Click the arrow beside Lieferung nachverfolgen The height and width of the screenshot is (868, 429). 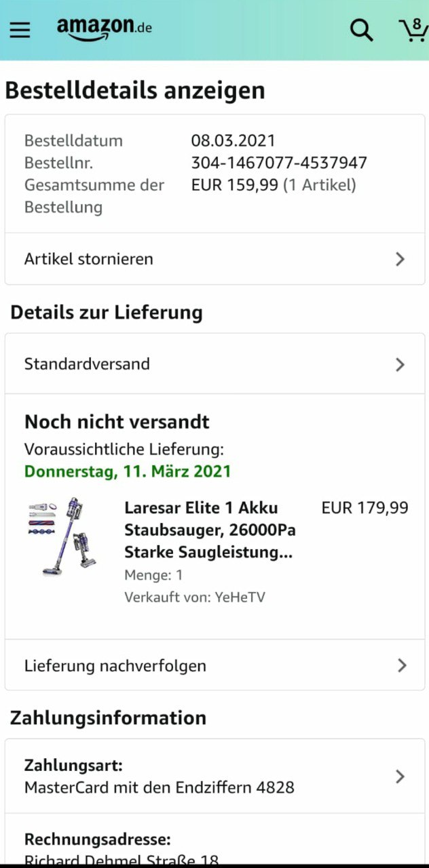tap(401, 665)
